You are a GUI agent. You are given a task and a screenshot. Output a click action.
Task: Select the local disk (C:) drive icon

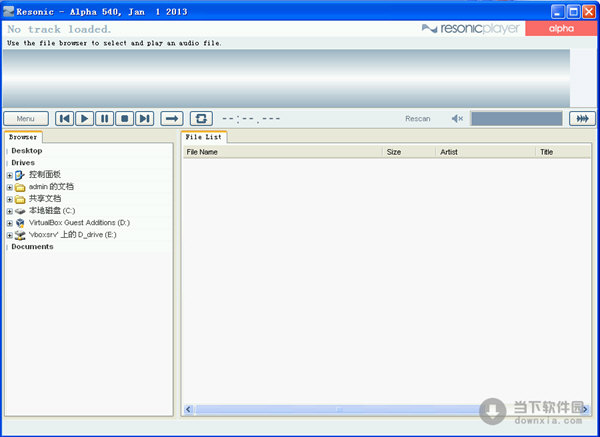point(20,211)
